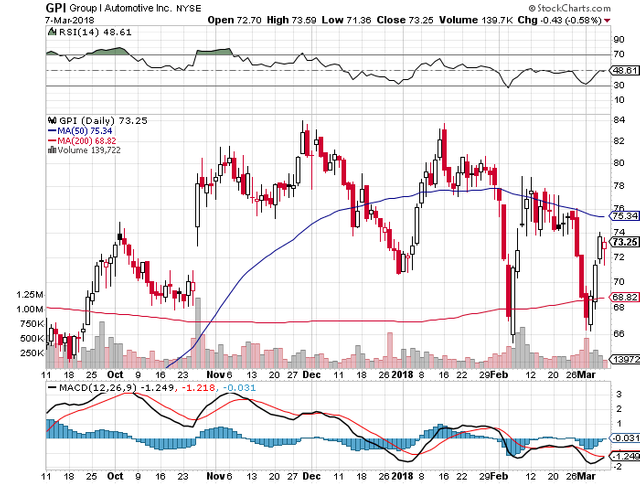The width and height of the screenshot is (640, 485).
Task: Click the 2018 label on the price chart date axis
Action: (x=402, y=374)
